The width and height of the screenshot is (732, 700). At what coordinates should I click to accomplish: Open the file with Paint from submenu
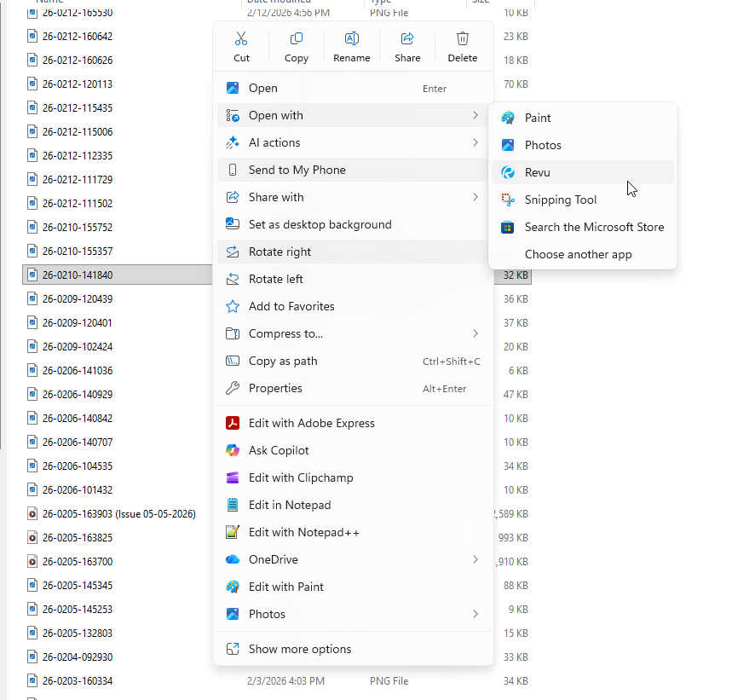(583, 118)
